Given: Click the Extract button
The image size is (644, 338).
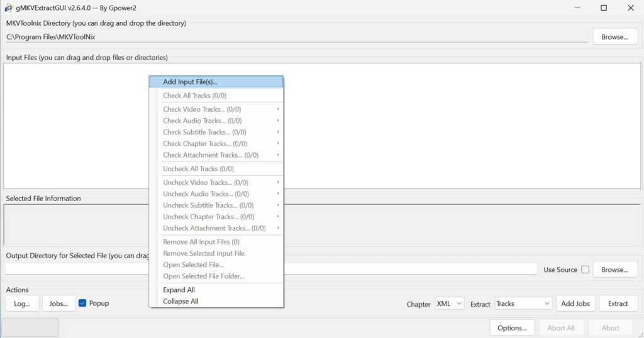Looking at the screenshot, I should pyautogui.click(x=618, y=303).
